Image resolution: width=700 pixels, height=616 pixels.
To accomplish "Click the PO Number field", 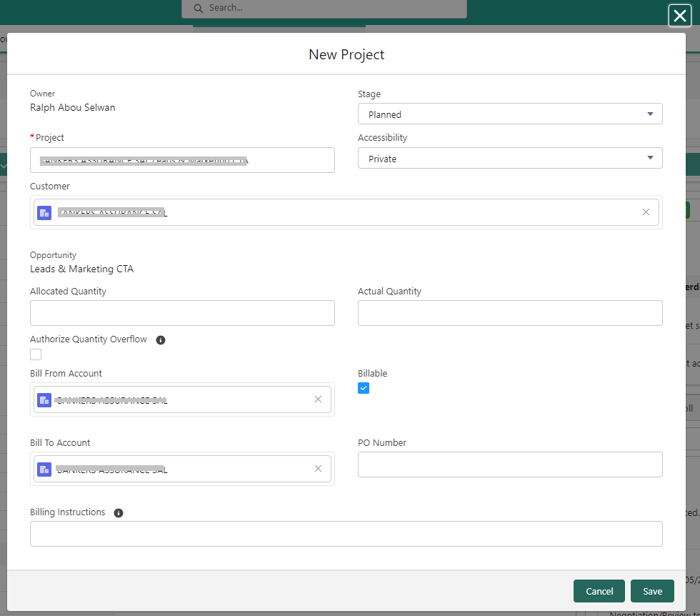I will 510,465.
